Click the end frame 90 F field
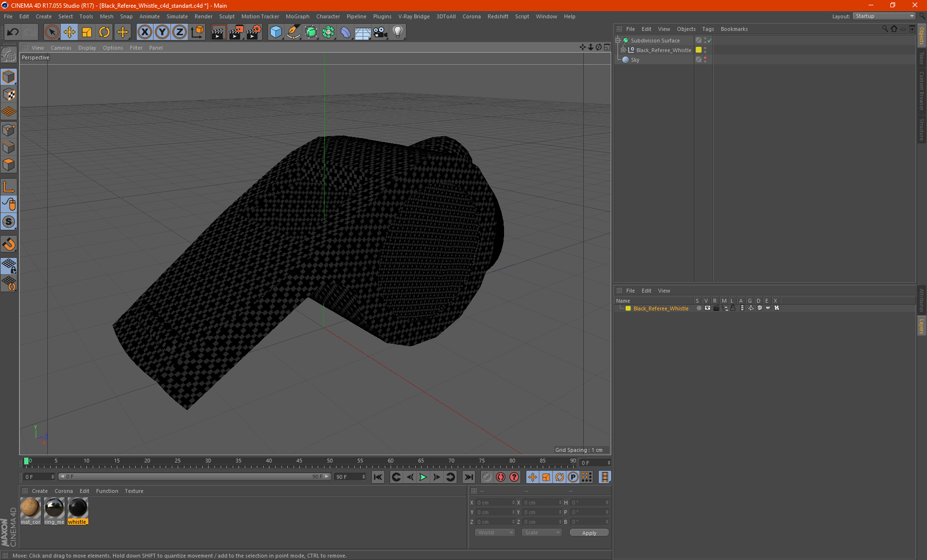This screenshot has height=560, width=927. coord(351,477)
